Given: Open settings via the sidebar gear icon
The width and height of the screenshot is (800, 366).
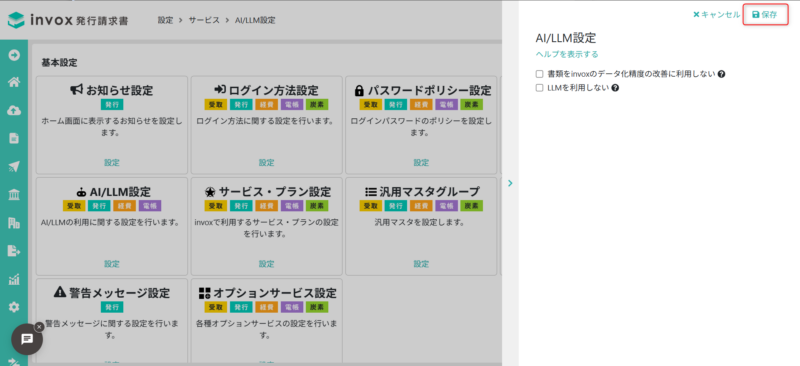Looking at the screenshot, I should tap(14, 307).
